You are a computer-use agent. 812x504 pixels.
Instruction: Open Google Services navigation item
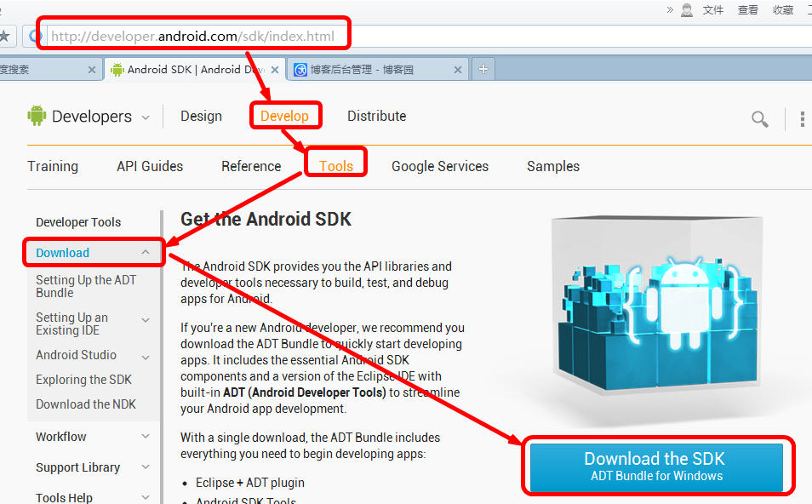coord(440,166)
